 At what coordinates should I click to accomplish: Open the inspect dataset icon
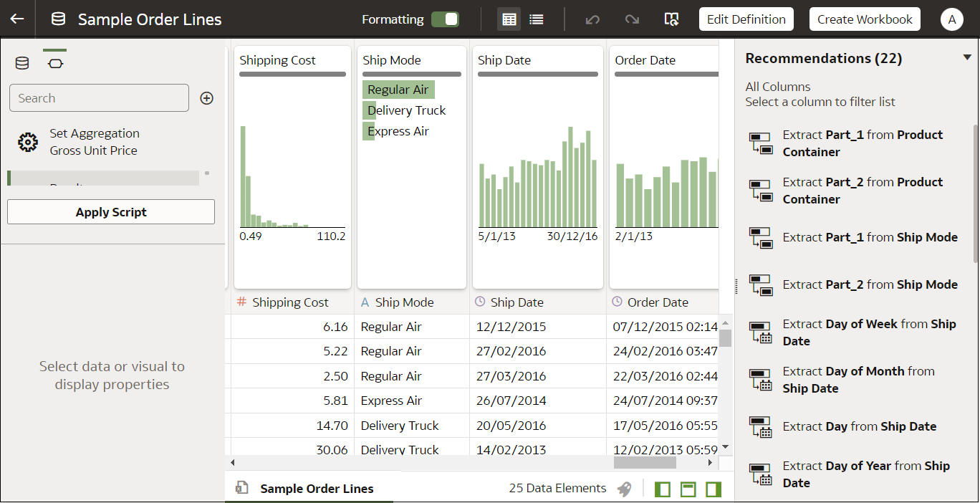click(x=671, y=19)
